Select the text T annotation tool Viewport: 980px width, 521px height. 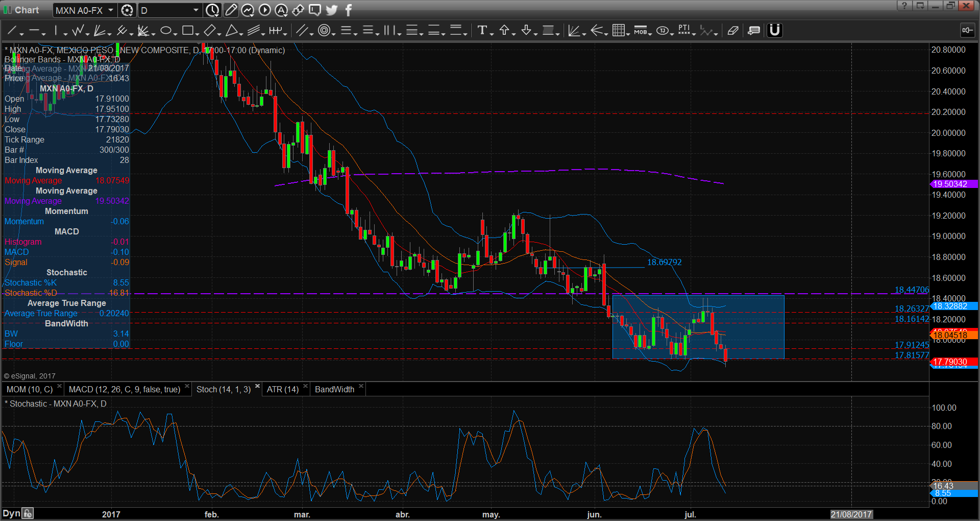click(482, 31)
